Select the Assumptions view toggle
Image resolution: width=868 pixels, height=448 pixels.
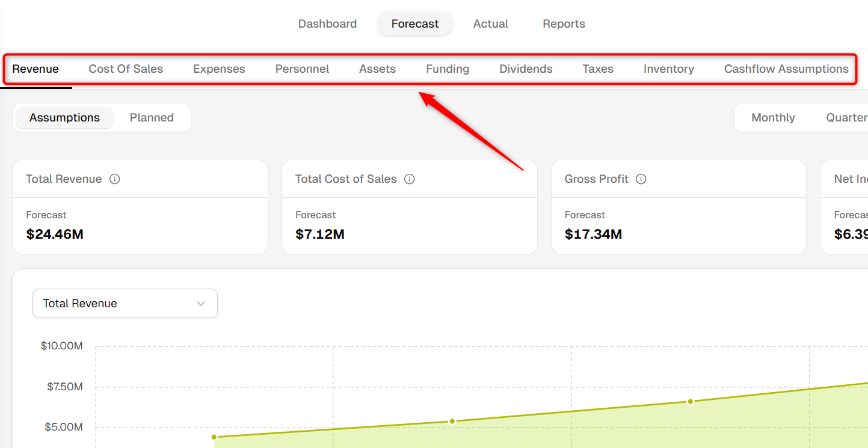coord(64,118)
